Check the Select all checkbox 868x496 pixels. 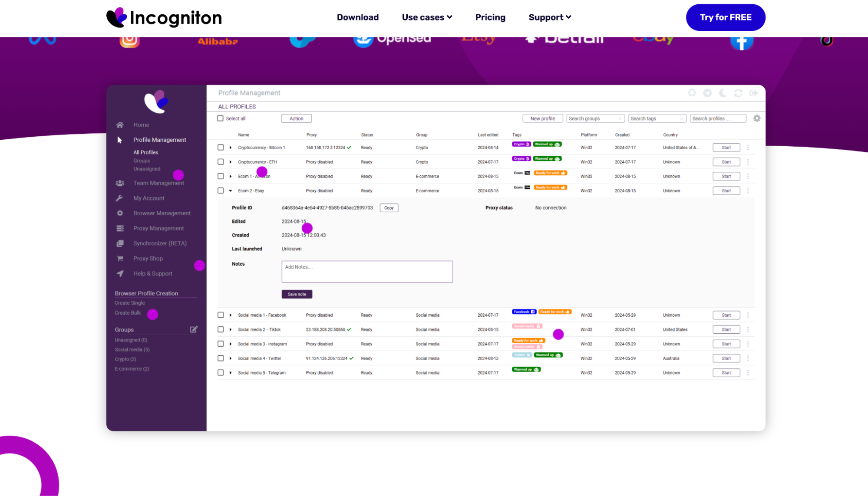221,118
